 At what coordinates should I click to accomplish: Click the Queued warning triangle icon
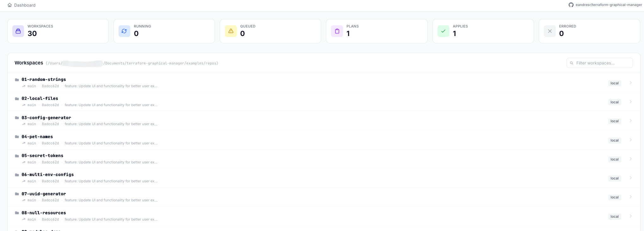(x=231, y=31)
